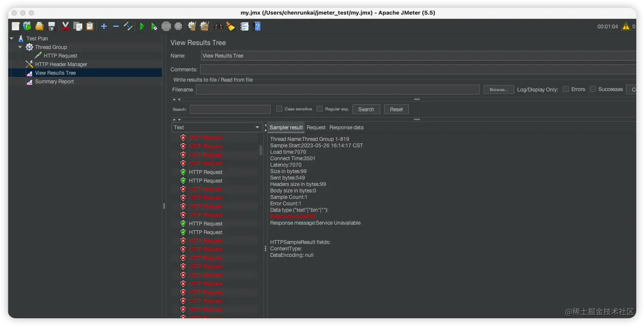This screenshot has width=644, height=326.
Task: Click the 'Load time:7070' line
Action: pos(288,152)
